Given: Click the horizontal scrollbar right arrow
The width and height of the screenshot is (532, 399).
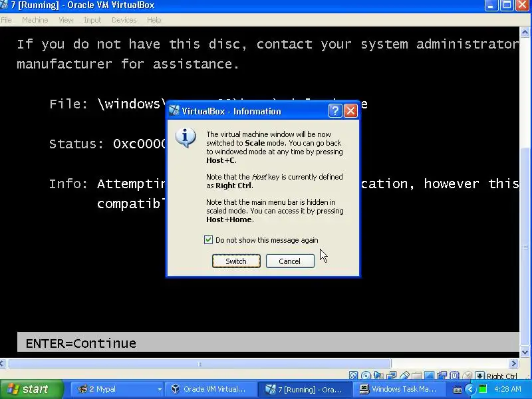Looking at the screenshot, I should [513, 364].
